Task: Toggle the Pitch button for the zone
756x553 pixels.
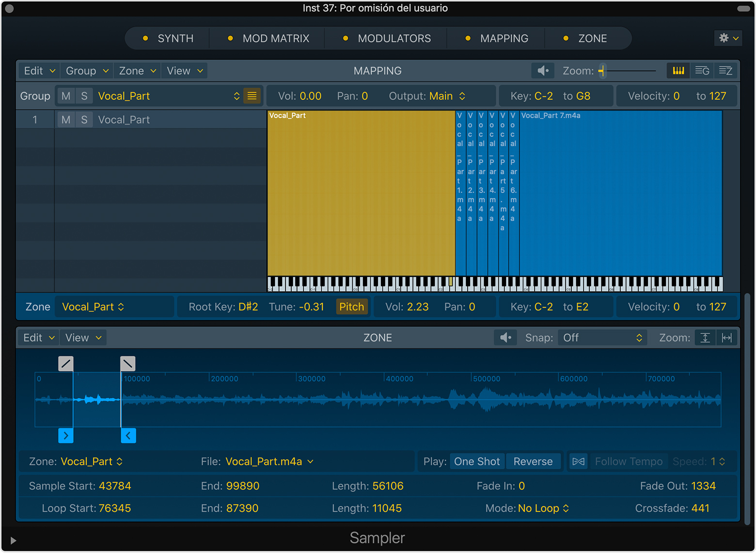Action: click(x=351, y=307)
